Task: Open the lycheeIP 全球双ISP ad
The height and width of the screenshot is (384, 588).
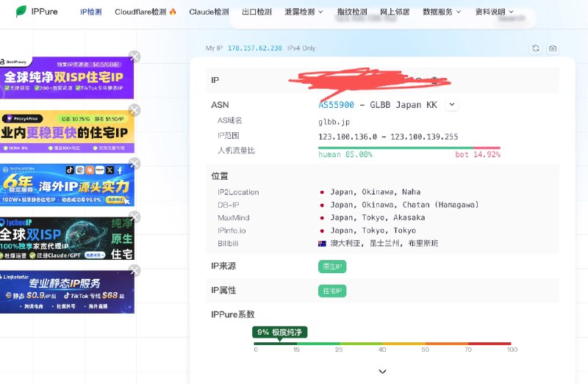Action: point(67,239)
